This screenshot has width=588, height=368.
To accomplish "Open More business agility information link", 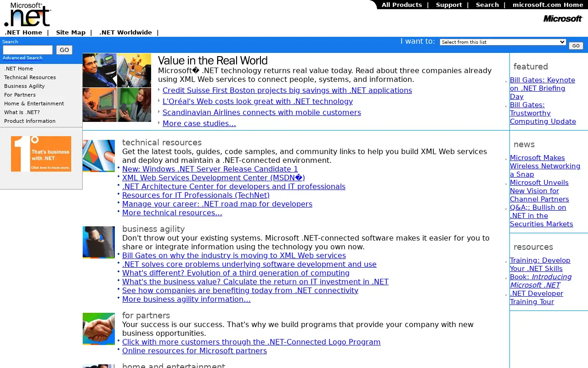I will coord(187,299).
